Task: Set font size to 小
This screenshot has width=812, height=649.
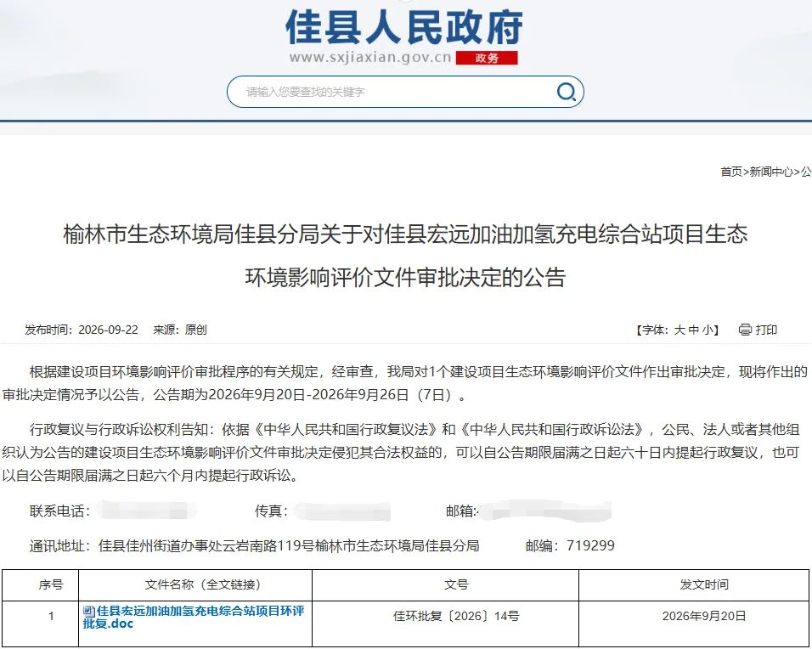Action: [708, 330]
